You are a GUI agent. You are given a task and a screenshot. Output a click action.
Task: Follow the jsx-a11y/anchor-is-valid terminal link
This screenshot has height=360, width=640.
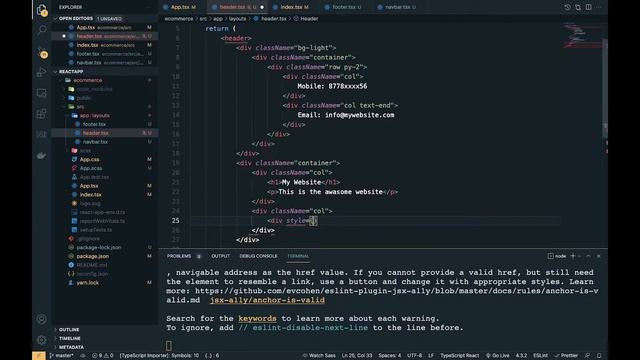pos(267,300)
